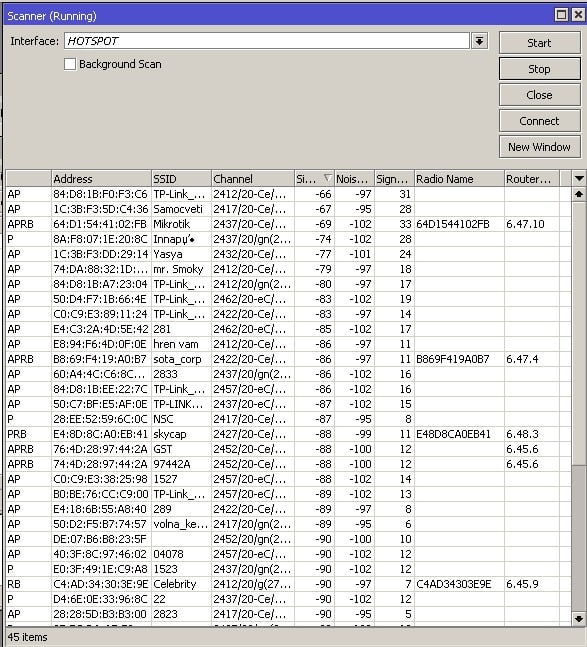Select the hren vam network
587x647 pixels.
tap(176, 344)
